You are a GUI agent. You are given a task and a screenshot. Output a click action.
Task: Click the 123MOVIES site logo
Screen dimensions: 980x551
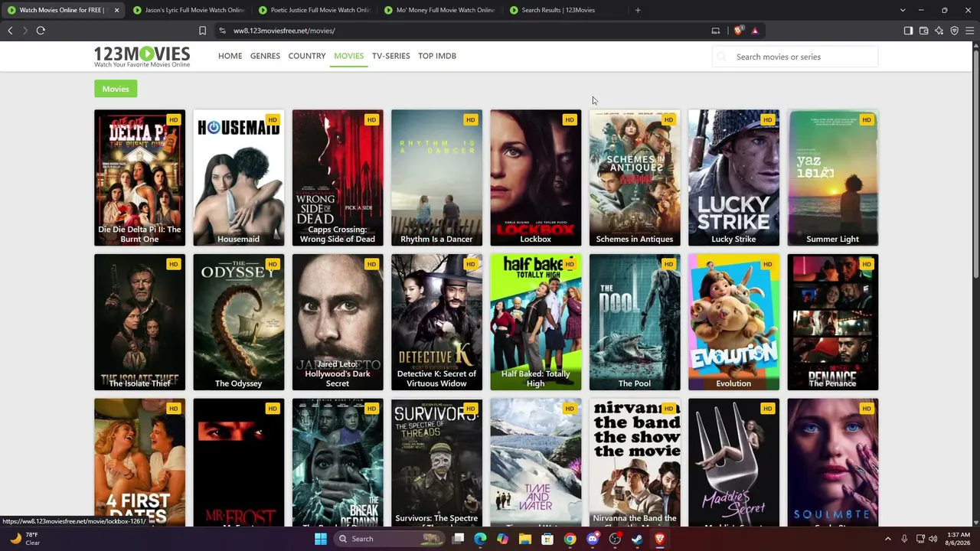click(x=142, y=56)
